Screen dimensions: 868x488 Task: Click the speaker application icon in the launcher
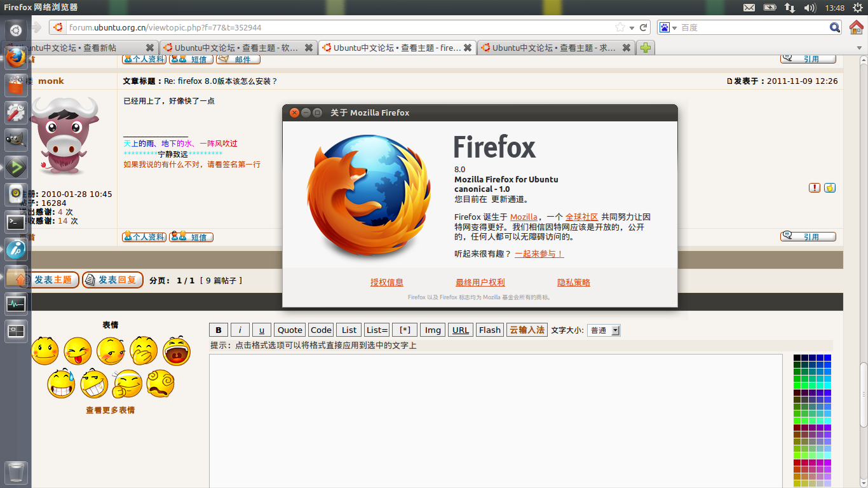pos(16,194)
